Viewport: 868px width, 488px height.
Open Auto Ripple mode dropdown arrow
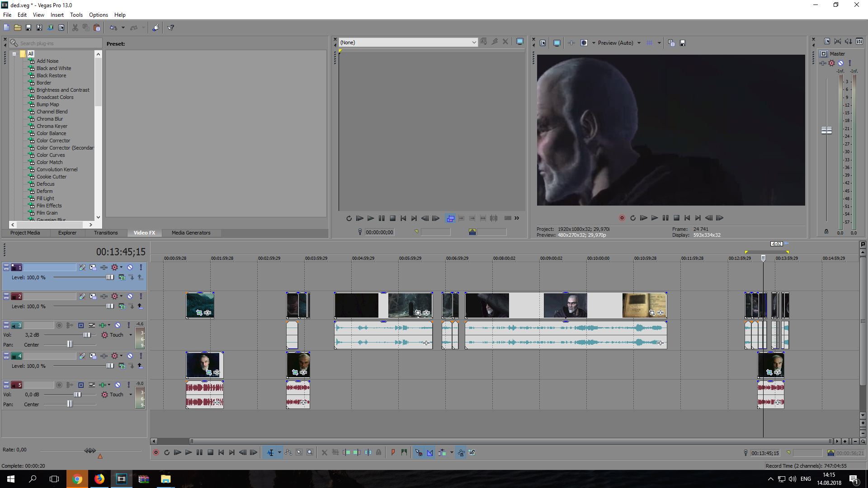tap(452, 452)
